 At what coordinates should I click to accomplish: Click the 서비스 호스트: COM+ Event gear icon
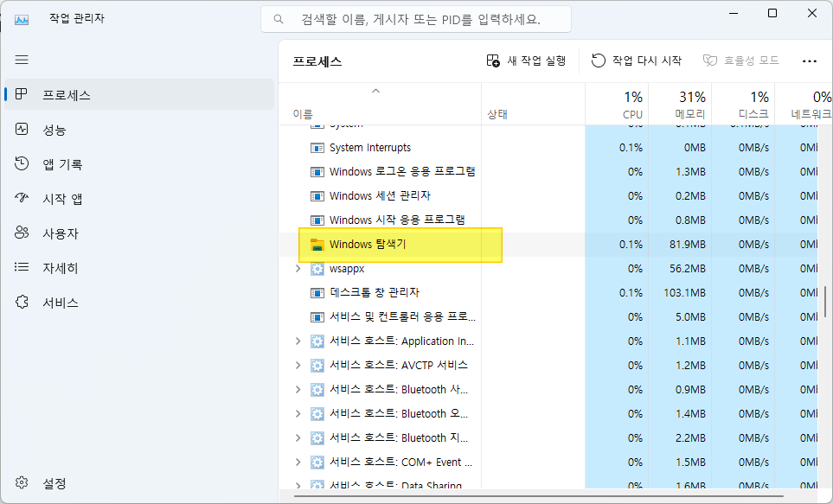(x=317, y=462)
